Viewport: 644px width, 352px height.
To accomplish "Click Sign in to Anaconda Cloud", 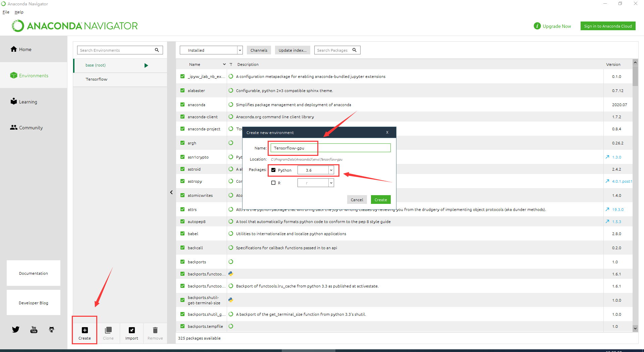I will pyautogui.click(x=608, y=26).
